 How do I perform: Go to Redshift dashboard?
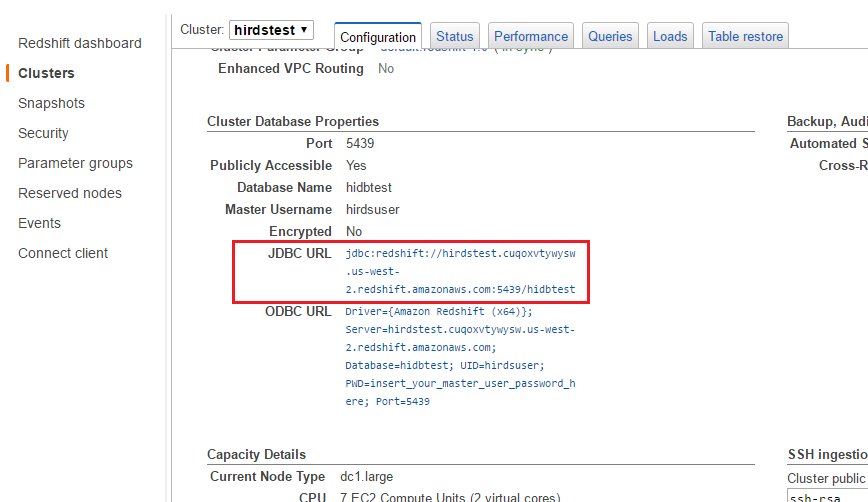80,43
